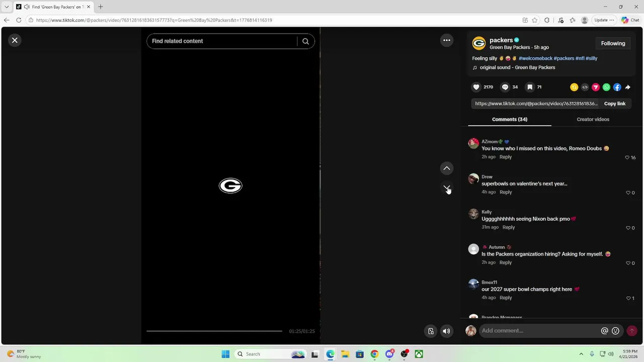The height and width of the screenshot is (362, 644).
Task: Open the Copilot Chat sidebar
Action: coord(630,20)
